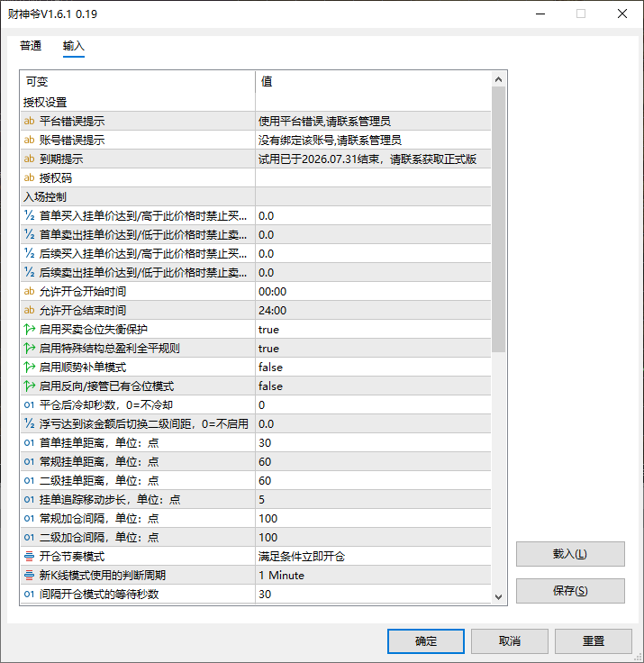Click double icon beside 后续买入挂单价 row
Image resolution: width=644 pixels, height=663 pixels.
point(29,253)
